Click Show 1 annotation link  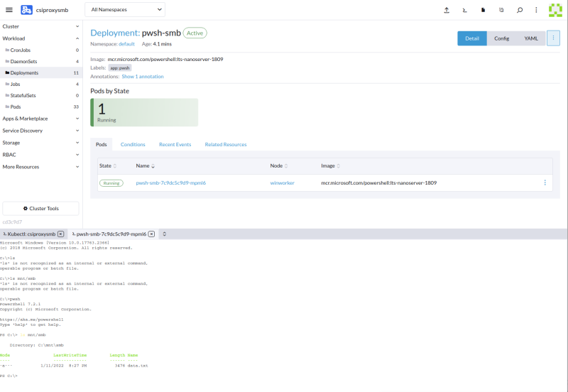click(x=143, y=77)
